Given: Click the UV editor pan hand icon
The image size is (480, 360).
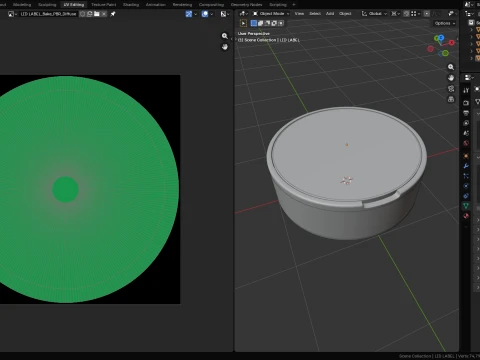Looking at the screenshot, I should pyautogui.click(x=225, y=47).
